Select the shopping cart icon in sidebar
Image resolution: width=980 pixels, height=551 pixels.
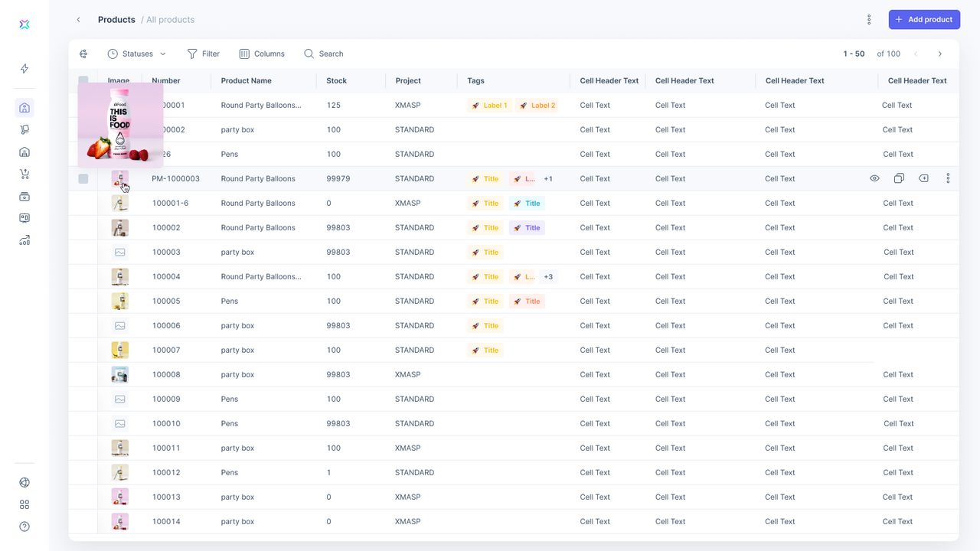pyautogui.click(x=24, y=174)
